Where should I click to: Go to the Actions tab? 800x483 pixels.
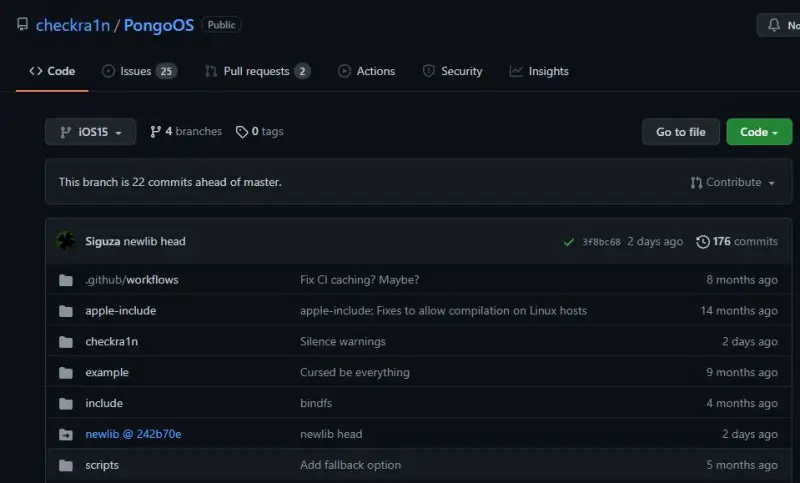coord(366,71)
